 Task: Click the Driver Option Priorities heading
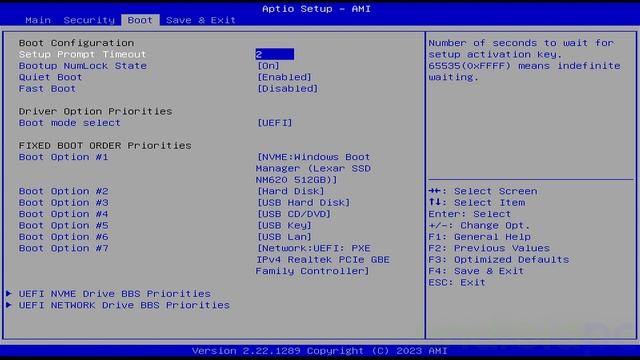pyautogui.click(x=96, y=111)
